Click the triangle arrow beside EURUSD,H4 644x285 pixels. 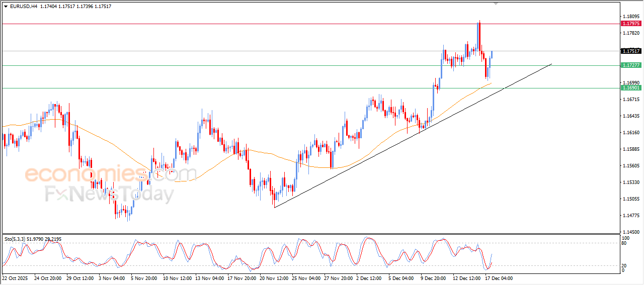click(x=6, y=7)
